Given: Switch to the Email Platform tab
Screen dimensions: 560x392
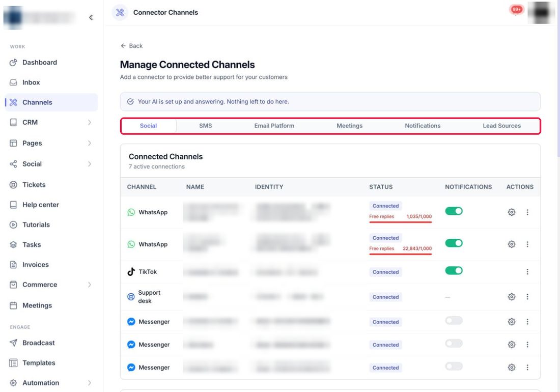Looking at the screenshot, I should point(274,126).
